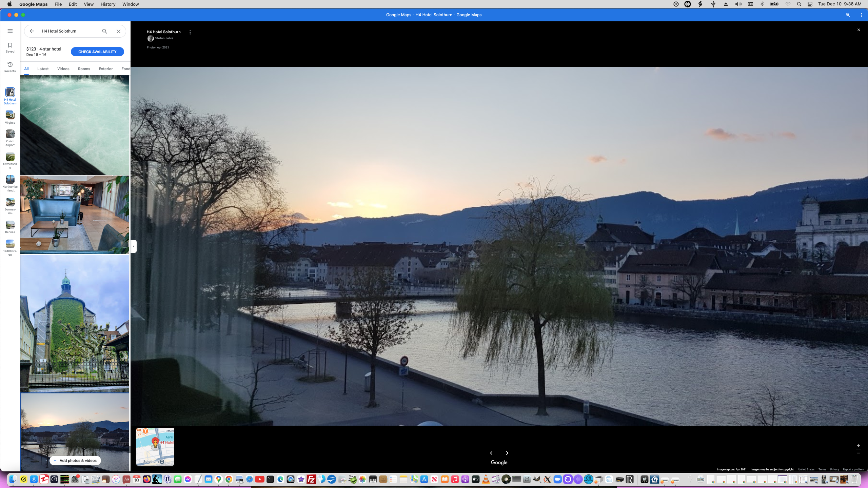Open photo options three-dot menu

(190, 33)
